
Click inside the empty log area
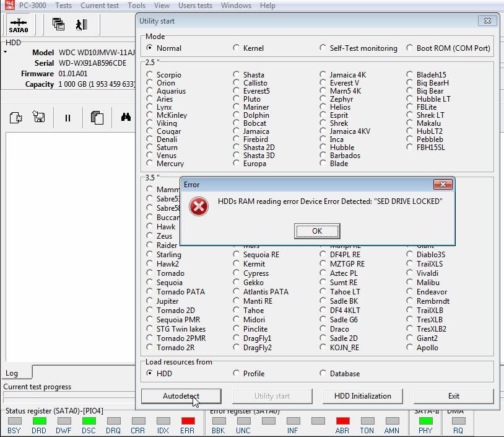[x=70, y=246]
